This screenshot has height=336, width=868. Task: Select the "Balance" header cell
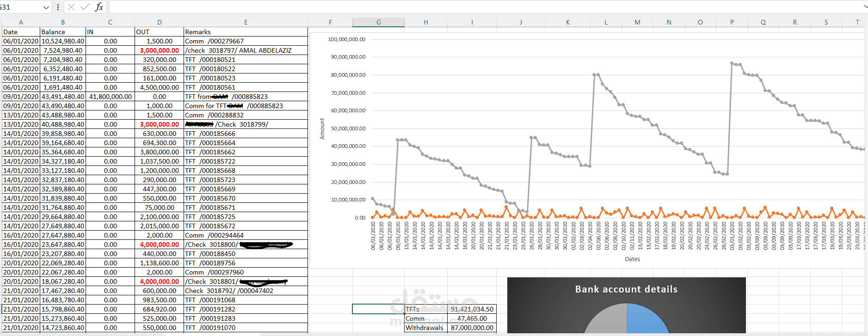[63, 32]
